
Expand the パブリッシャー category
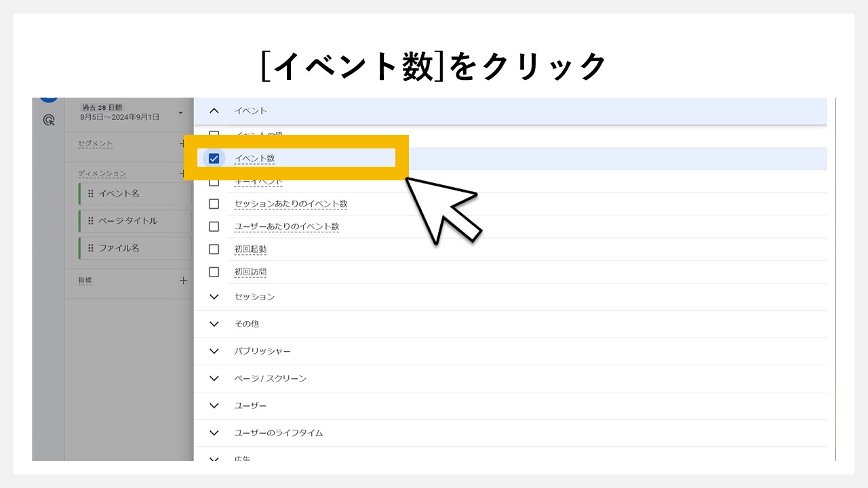pos(214,351)
